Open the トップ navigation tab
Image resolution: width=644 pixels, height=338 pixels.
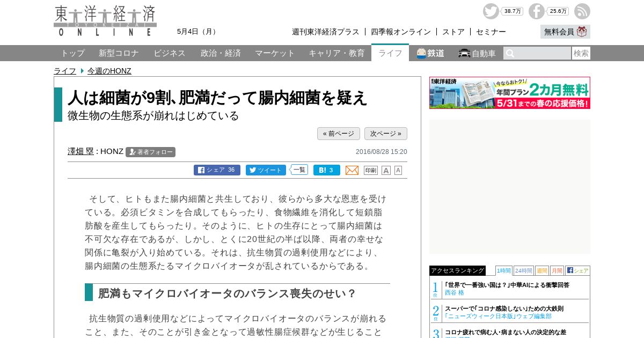pyautogui.click(x=72, y=53)
